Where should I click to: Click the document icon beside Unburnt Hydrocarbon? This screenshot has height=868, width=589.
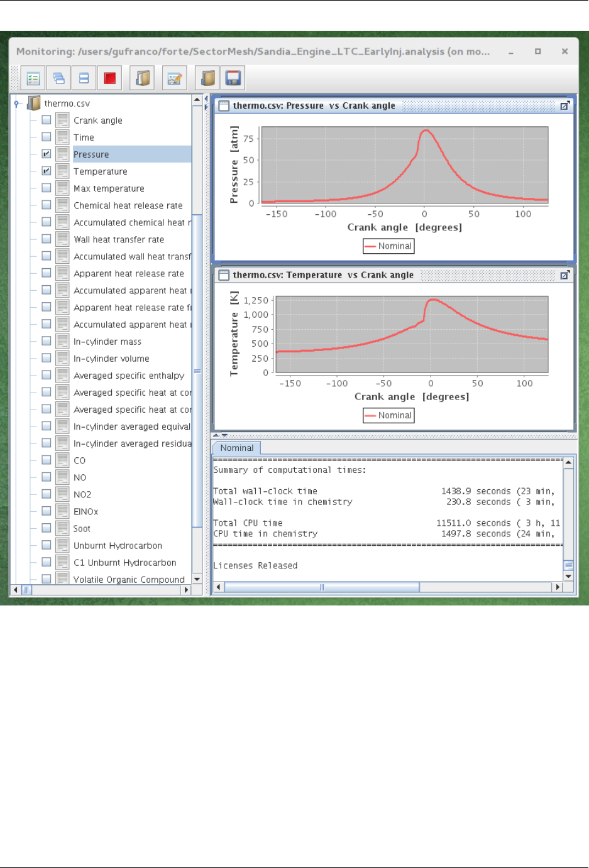pos(62,545)
